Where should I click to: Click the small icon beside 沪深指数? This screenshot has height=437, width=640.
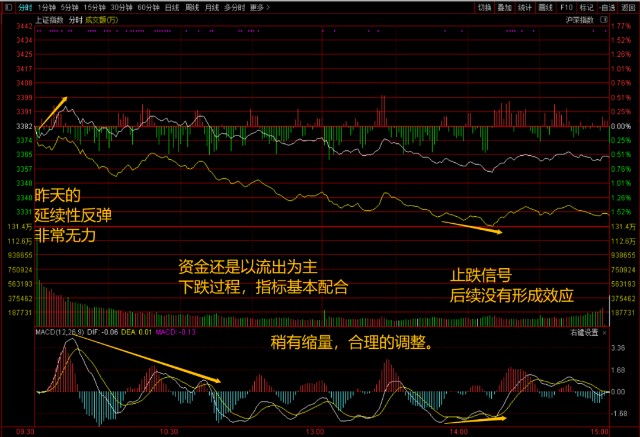(604, 20)
